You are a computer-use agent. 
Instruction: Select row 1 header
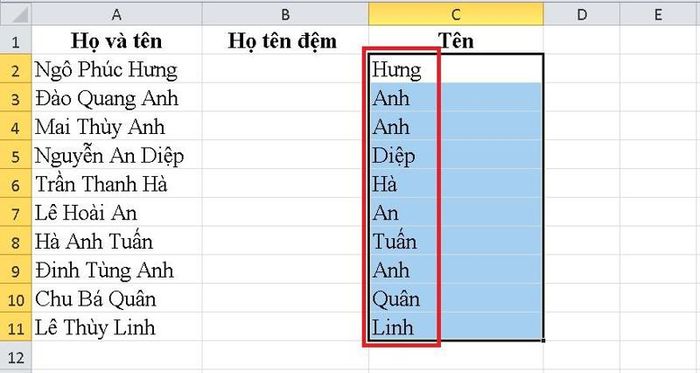tap(16, 41)
